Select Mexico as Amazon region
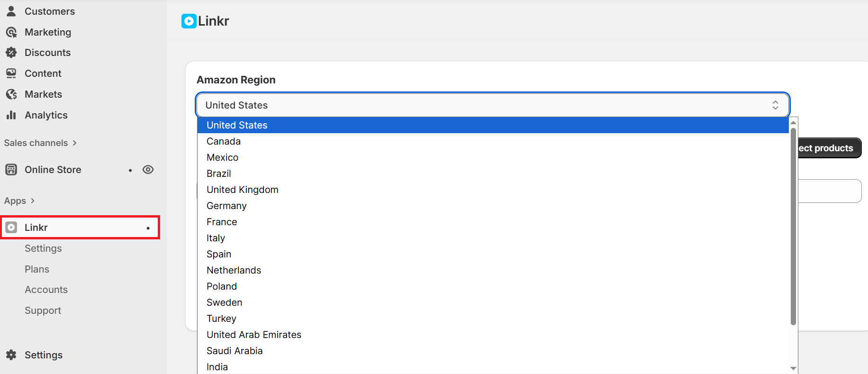This screenshot has height=374, width=868. pyautogui.click(x=493, y=157)
